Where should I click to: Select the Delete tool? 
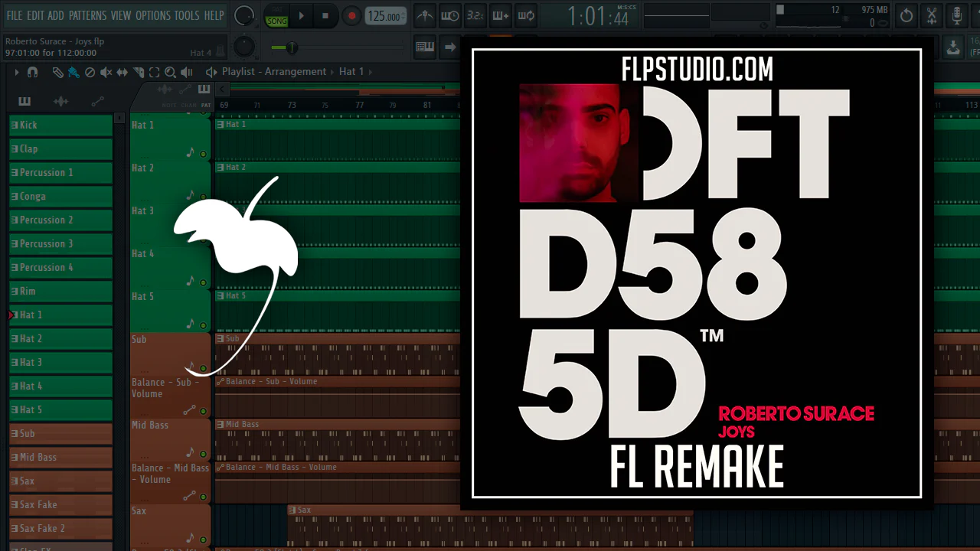pos(90,72)
